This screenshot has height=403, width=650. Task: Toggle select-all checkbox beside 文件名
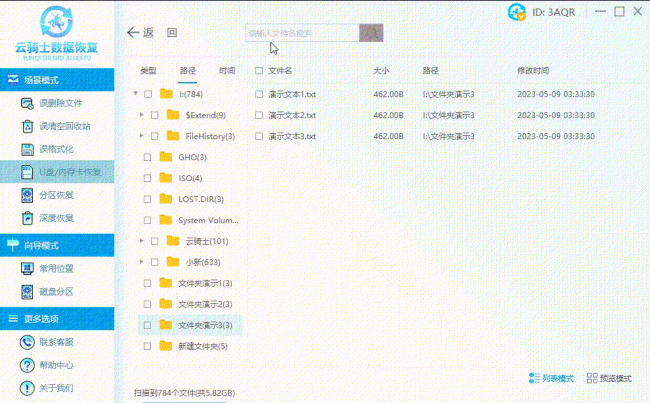(259, 70)
